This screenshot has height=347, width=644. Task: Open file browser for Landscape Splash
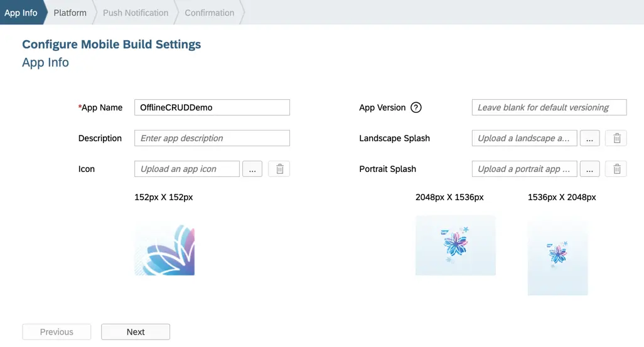click(589, 138)
